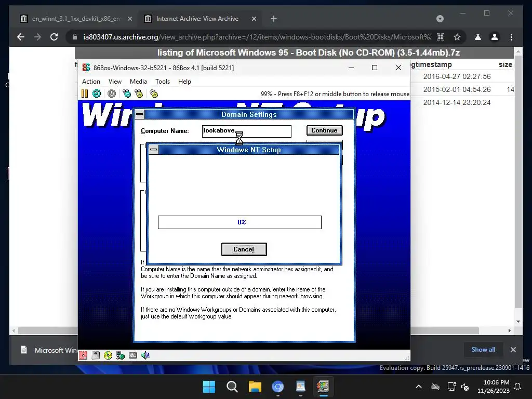Image resolution: width=532 pixels, height=399 pixels.
Task: Click Continue in Domain Settings dialog
Action: [324, 130]
